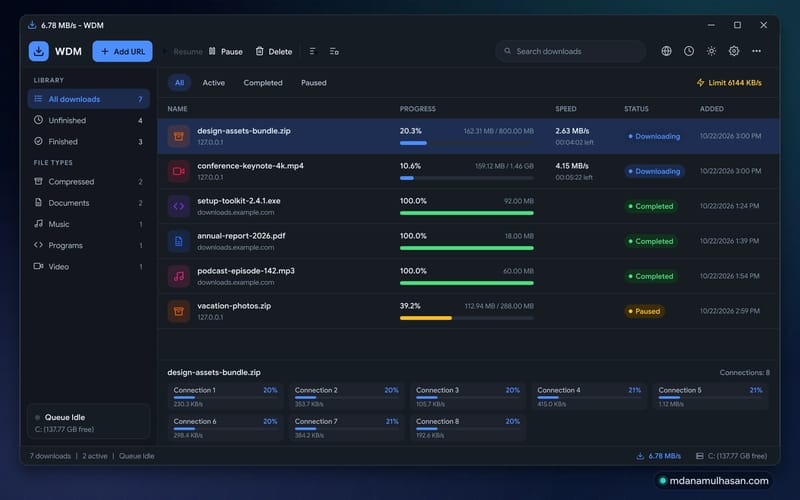Pause the selected download
Viewport: 800px width, 500px height.
(x=226, y=52)
